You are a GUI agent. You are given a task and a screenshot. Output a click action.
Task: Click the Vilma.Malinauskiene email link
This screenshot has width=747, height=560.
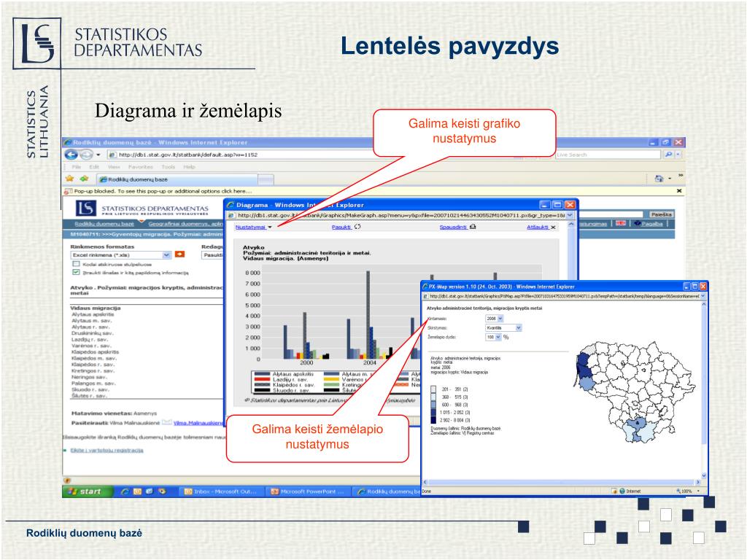pos(198,423)
